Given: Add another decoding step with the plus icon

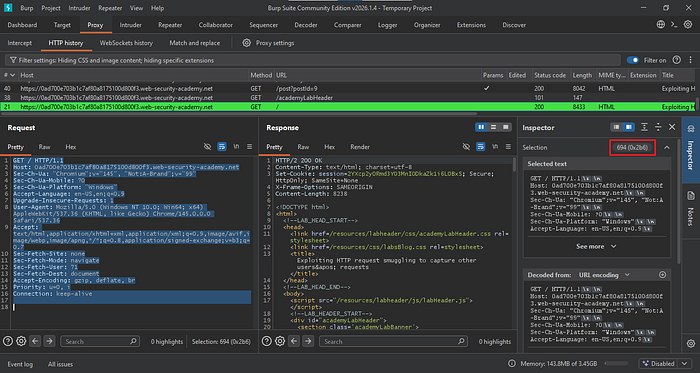Looking at the screenshot, I should point(662,275).
